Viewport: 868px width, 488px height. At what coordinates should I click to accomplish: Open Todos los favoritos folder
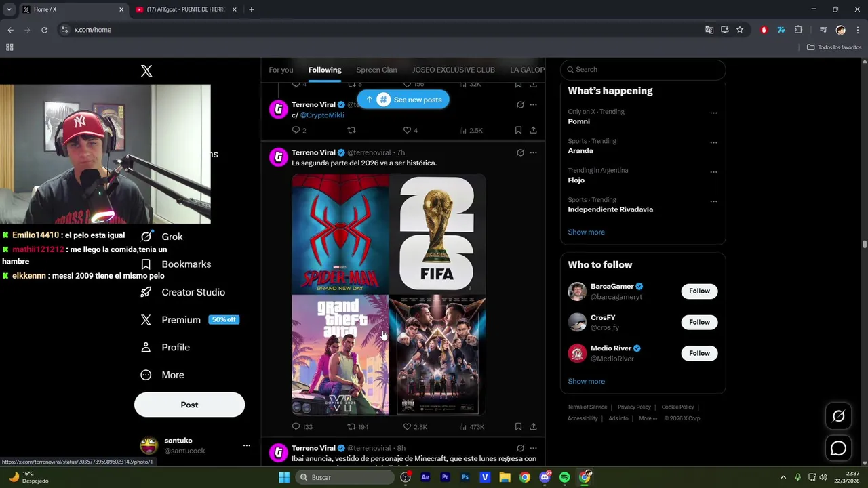click(834, 47)
